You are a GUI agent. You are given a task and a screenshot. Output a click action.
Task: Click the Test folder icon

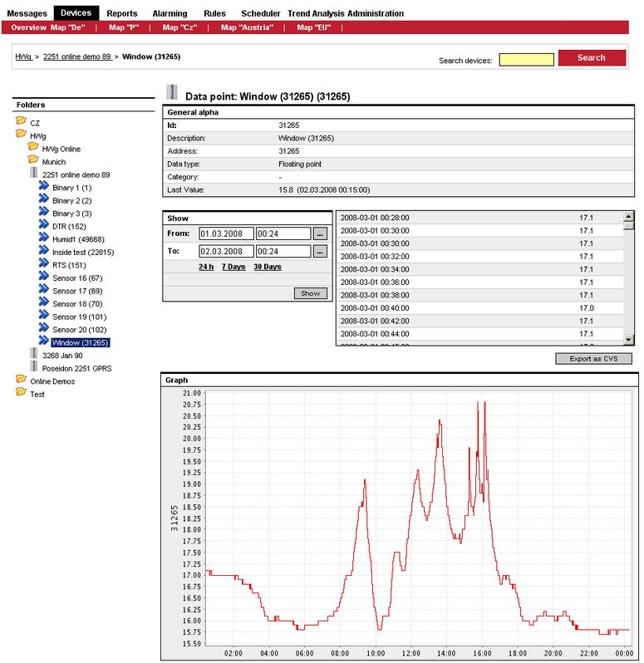click(x=21, y=392)
